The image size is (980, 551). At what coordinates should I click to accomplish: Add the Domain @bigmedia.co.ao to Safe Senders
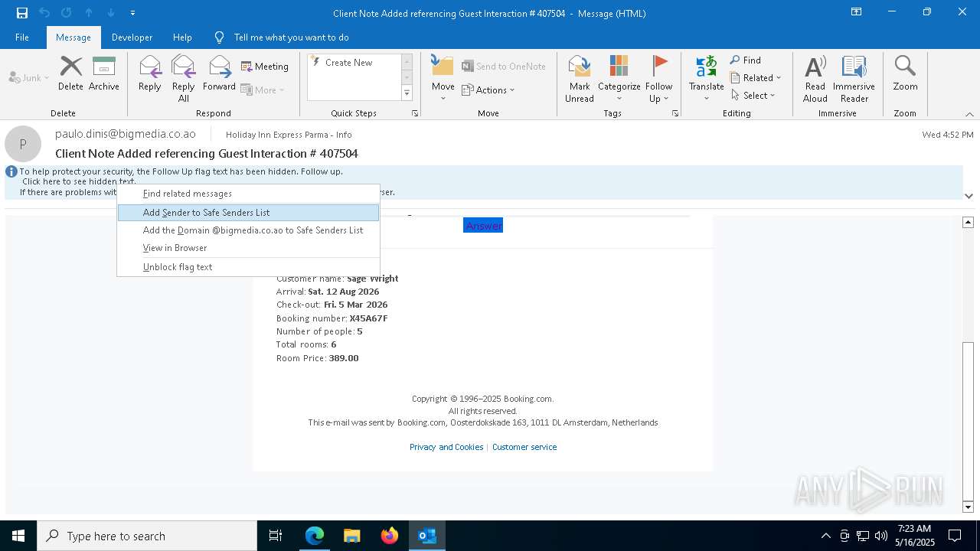tap(249, 230)
